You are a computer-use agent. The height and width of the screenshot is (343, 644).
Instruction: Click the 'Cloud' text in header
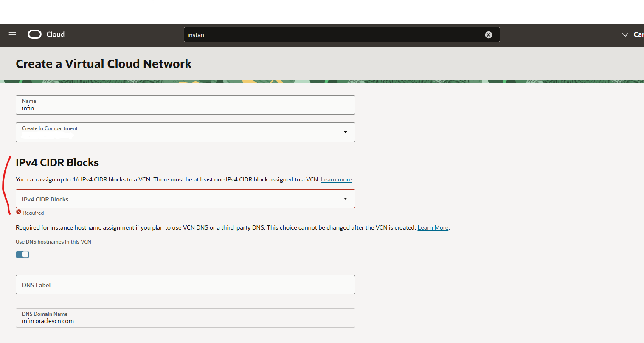coord(56,34)
